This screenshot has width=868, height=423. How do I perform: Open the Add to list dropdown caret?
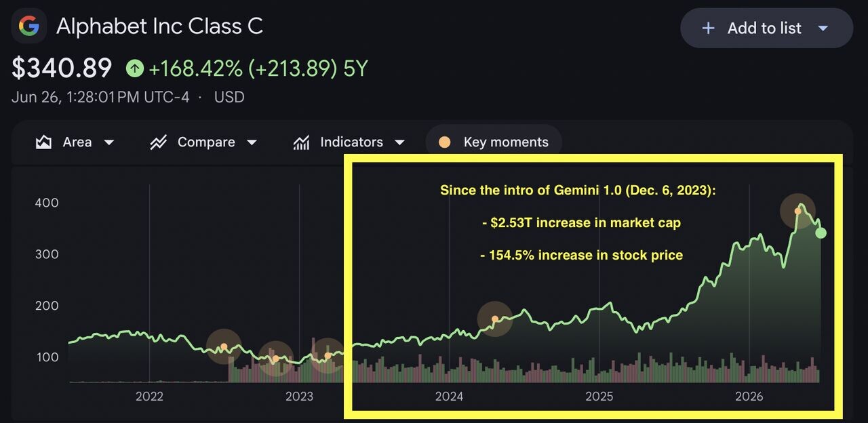(x=823, y=28)
